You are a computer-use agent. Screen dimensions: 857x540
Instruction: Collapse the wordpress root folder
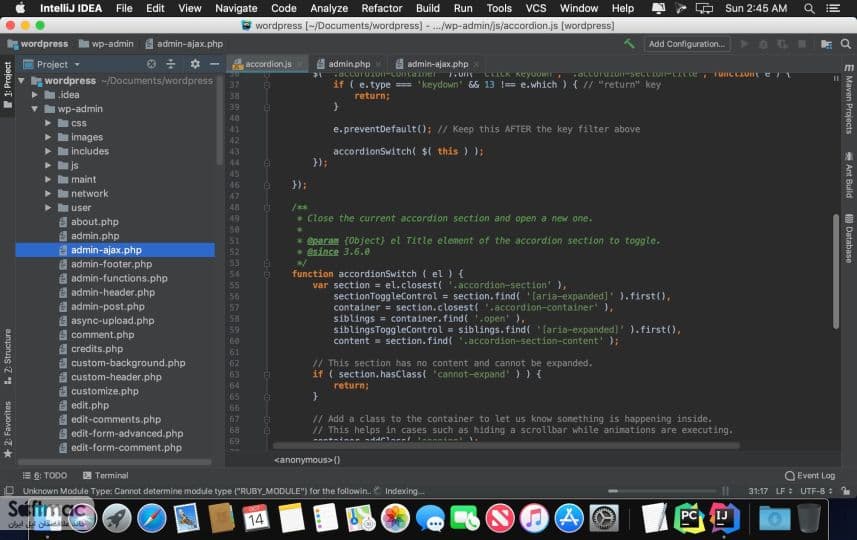click(x=21, y=81)
